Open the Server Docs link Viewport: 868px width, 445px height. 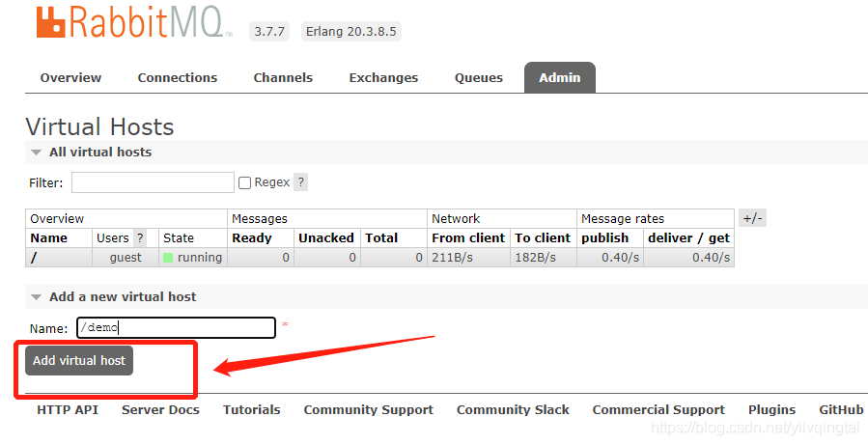click(x=160, y=410)
